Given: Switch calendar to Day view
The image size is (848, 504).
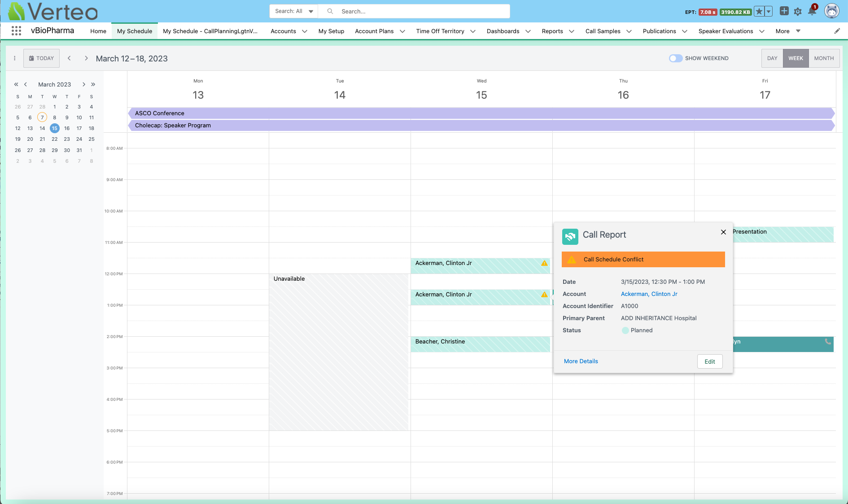Looking at the screenshot, I should click(x=772, y=58).
